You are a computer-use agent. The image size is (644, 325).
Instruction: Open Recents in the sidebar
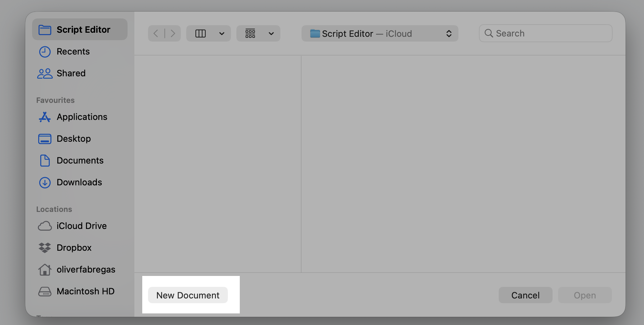[x=80, y=51]
